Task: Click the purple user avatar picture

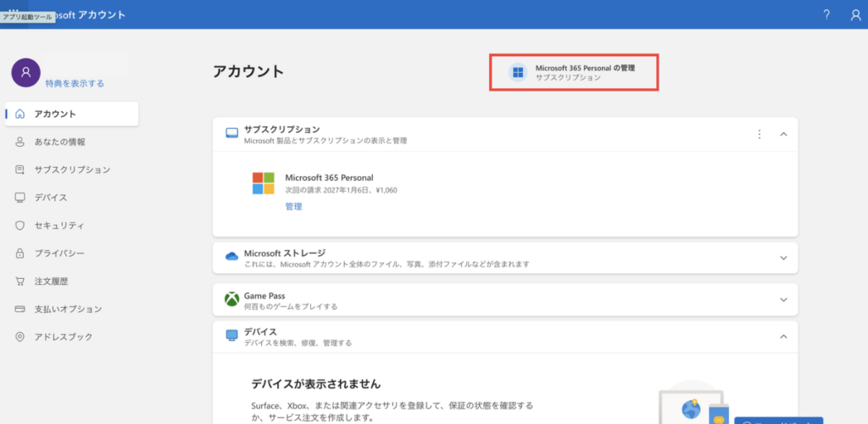Action: tap(25, 73)
